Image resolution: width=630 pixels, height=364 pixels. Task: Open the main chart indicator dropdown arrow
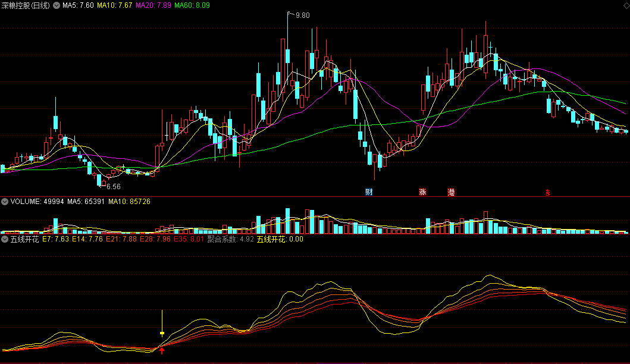pyautogui.click(x=57, y=5)
